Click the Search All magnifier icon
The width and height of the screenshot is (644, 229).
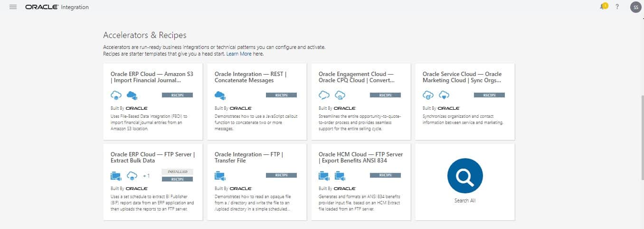coord(464,176)
